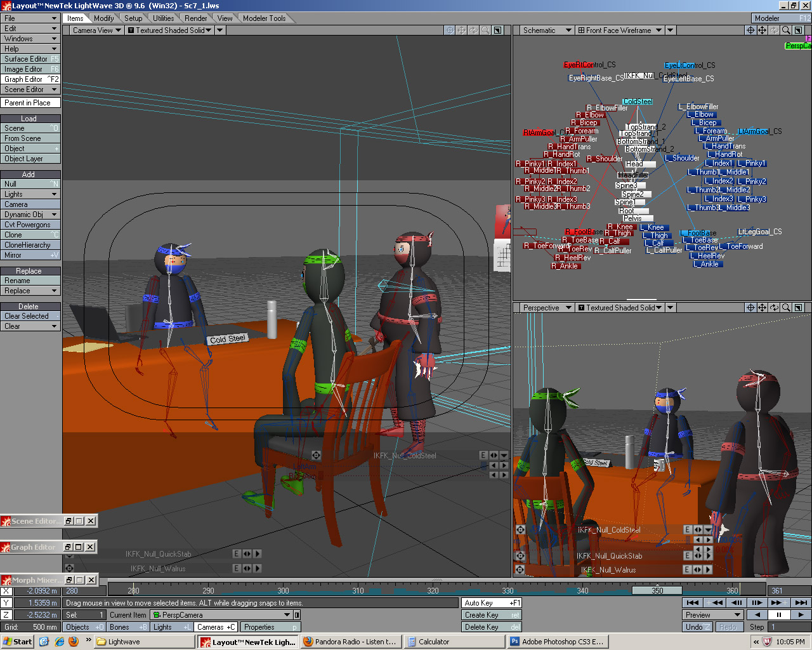Click the list icon next to Current Item dropdown
Image resolution: width=812 pixels, height=650 pixels.
pyautogui.click(x=297, y=614)
